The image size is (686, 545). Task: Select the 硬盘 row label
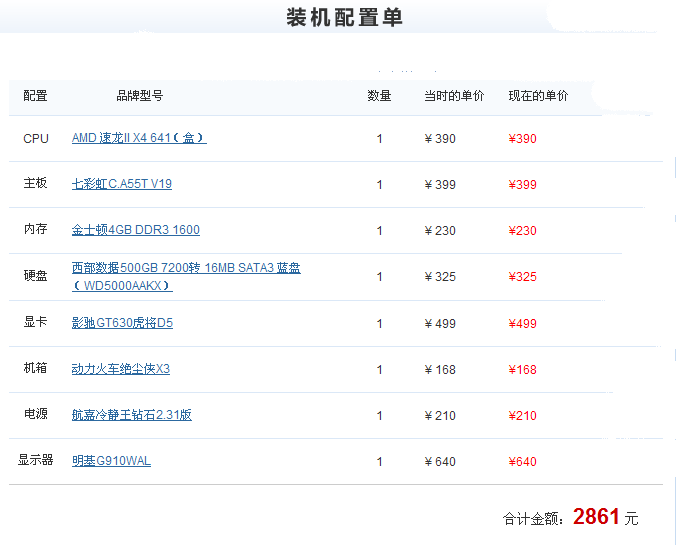35,276
